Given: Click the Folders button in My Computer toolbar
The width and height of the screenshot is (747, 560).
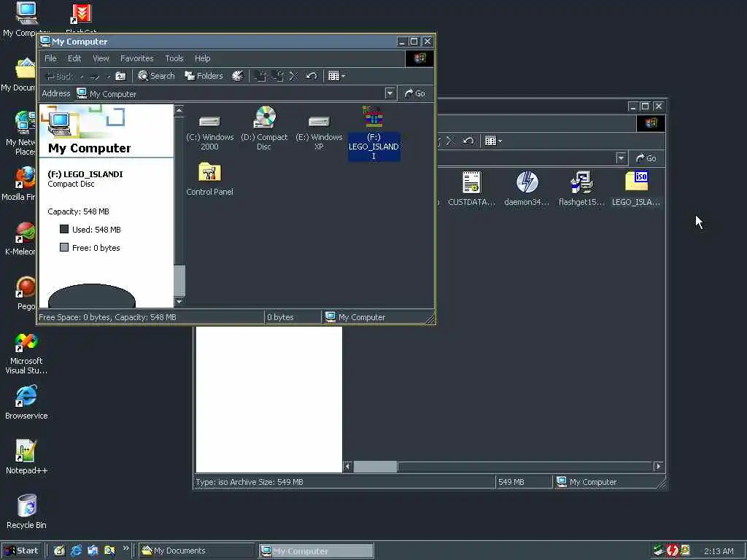Looking at the screenshot, I should [x=204, y=76].
